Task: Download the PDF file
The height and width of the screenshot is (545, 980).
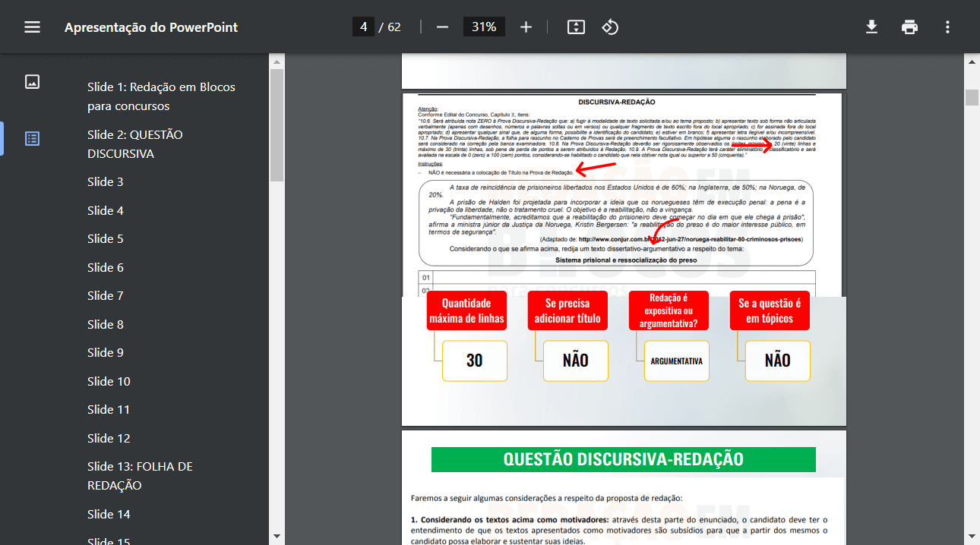Action: pyautogui.click(x=871, y=27)
